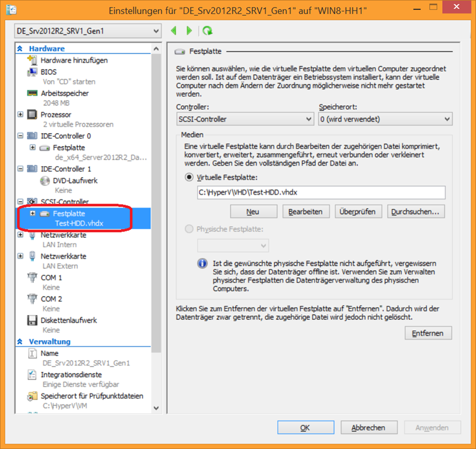Collapse the IDE-Controller 0 node

(20, 136)
